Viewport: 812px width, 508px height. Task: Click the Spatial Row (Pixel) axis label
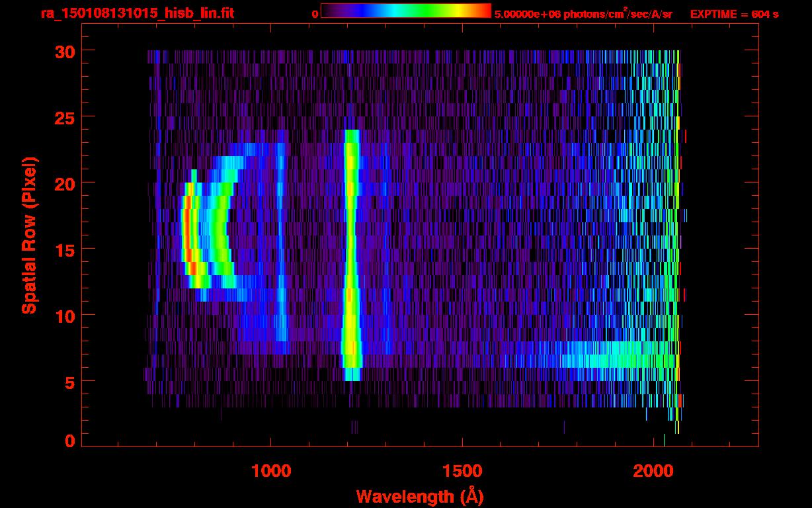[x=30, y=235]
